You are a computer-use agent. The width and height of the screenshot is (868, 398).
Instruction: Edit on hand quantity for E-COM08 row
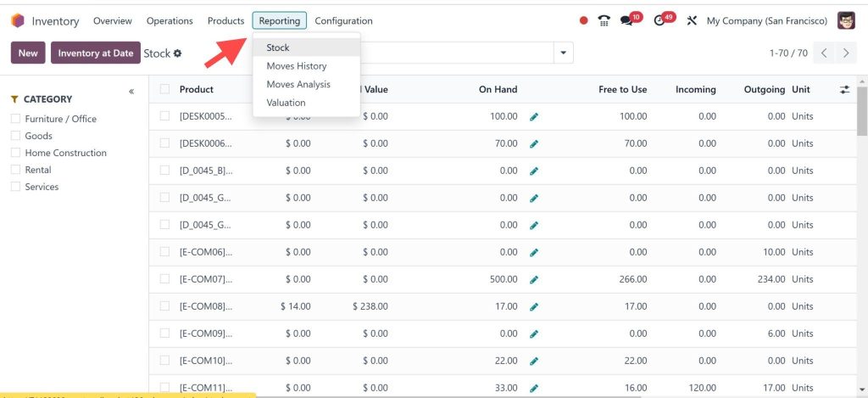pos(534,307)
